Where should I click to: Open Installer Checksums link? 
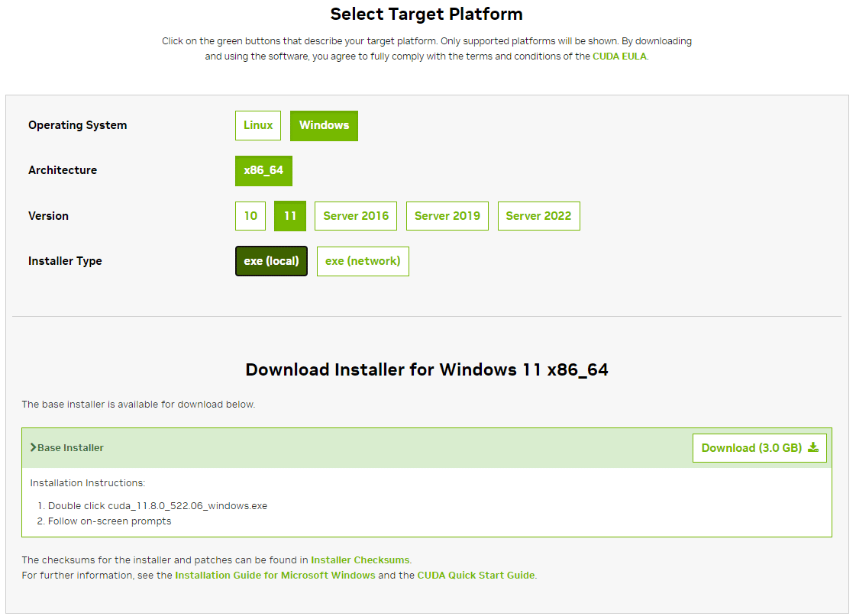point(360,560)
